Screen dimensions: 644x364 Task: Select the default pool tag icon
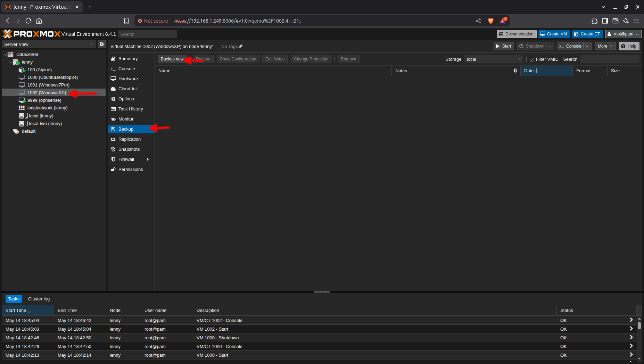click(x=16, y=131)
